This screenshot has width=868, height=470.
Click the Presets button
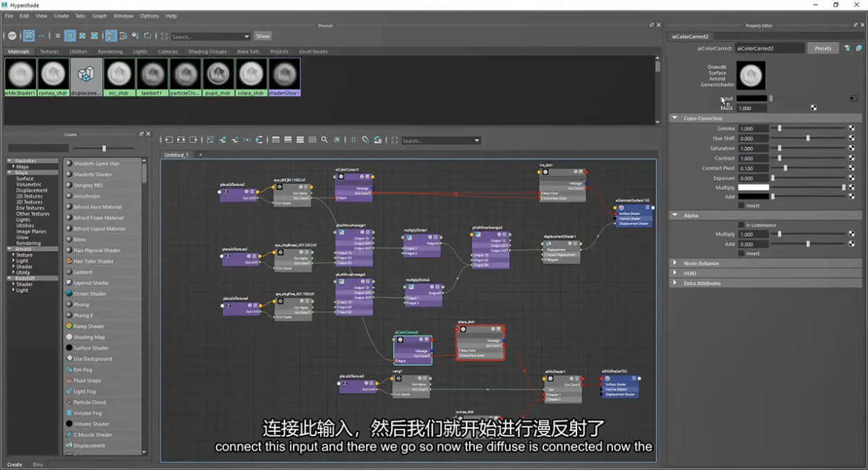pos(823,48)
